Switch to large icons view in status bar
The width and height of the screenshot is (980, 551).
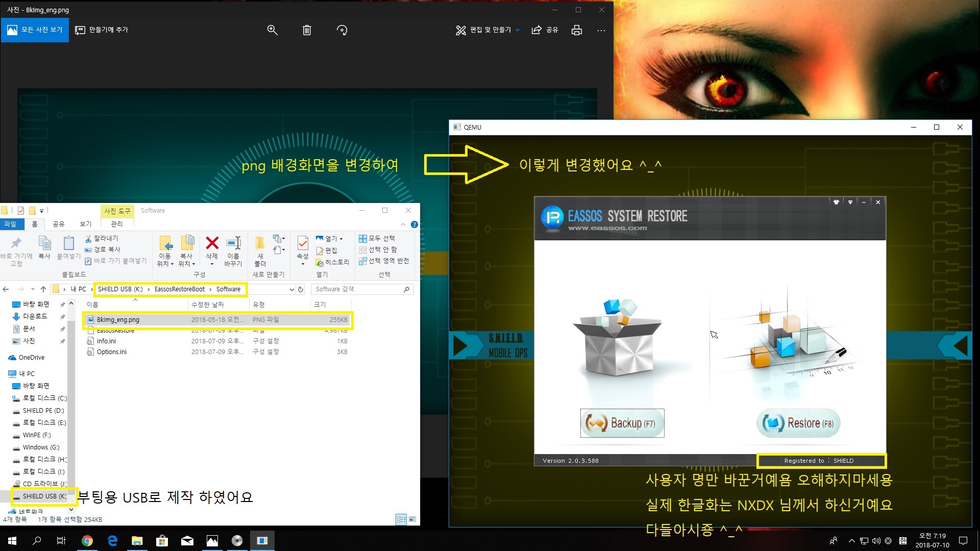pos(412,519)
